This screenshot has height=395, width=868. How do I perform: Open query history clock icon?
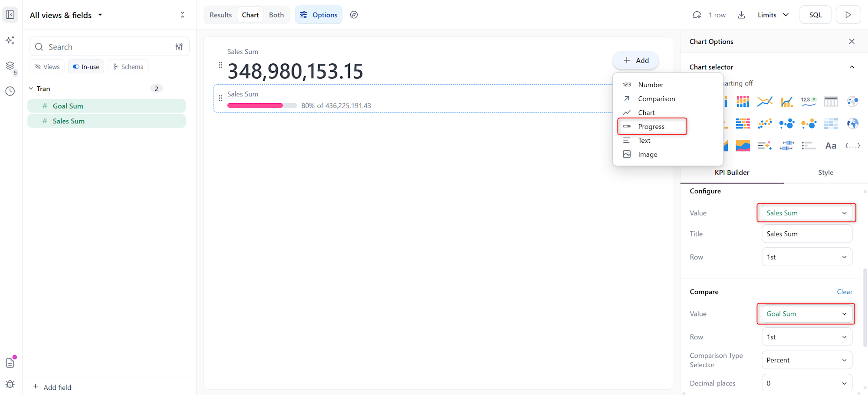point(10,91)
